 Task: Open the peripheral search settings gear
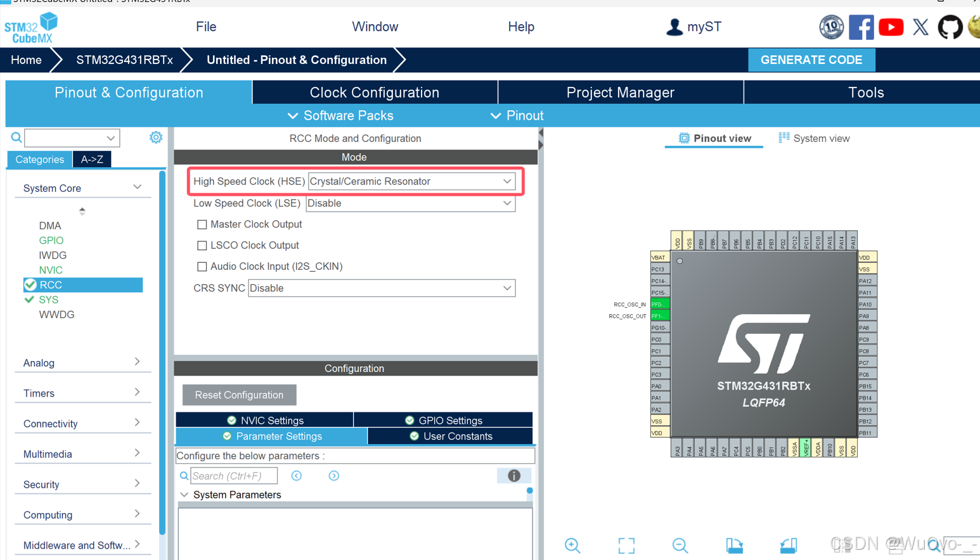(156, 137)
